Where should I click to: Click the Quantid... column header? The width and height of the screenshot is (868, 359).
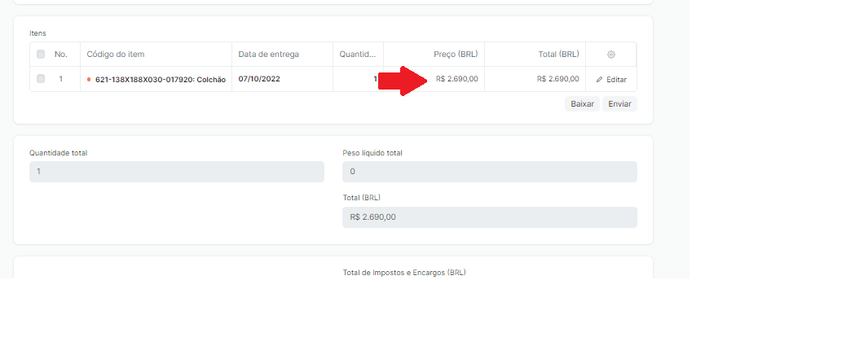[358, 55]
